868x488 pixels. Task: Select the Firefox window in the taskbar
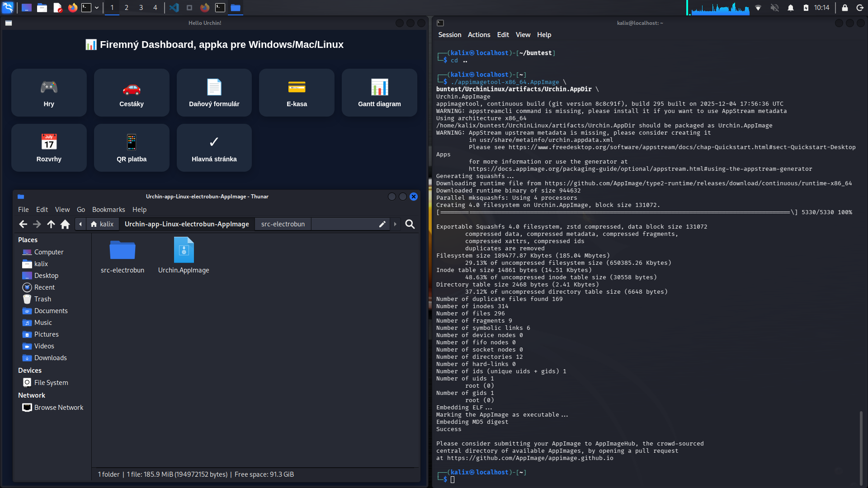(205, 8)
